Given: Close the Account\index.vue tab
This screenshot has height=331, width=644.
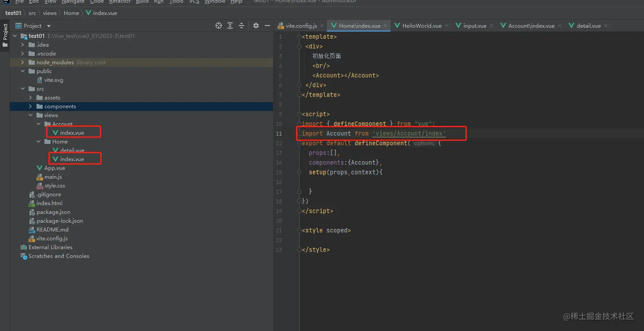Looking at the screenshot, I should [x=560, y=26].
